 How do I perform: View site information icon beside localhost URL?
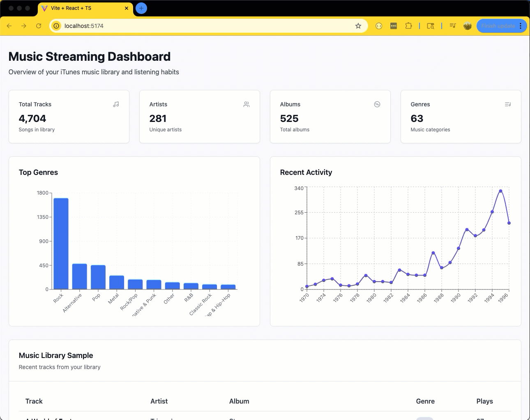point(57,26)
